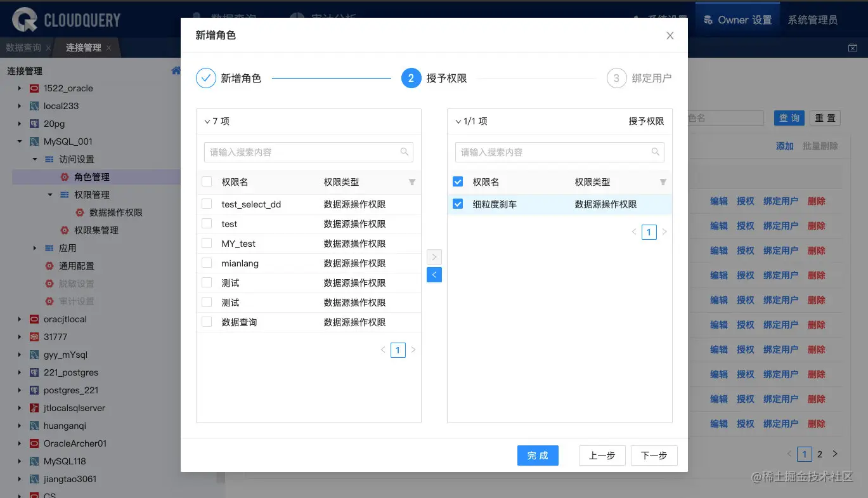Image resolution: width=868 pixels, height=498 pixels.
Task: Click the 1522_oracle database icon
Action: click(34, 88)
